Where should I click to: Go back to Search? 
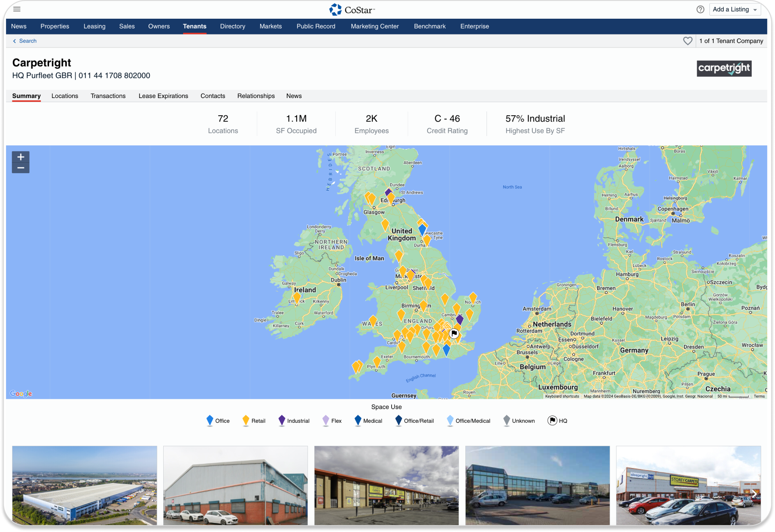pyautogui.click(x=25, y=41)
